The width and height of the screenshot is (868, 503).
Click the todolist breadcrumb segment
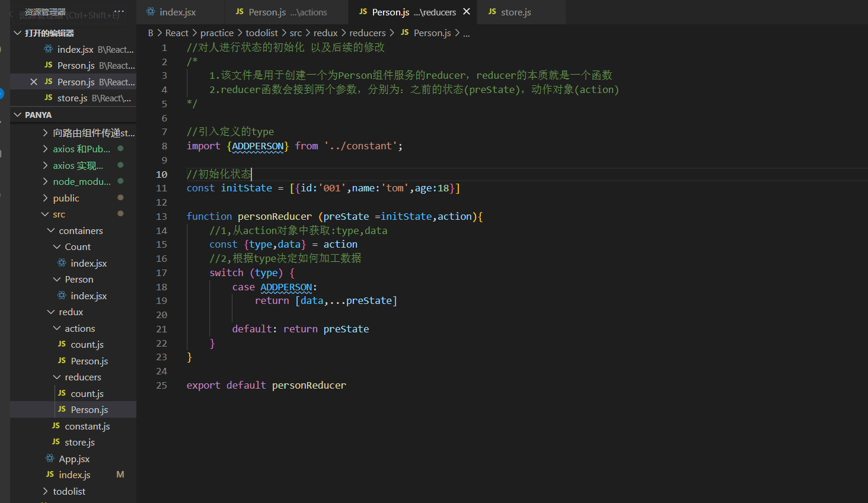click(261, 33)
